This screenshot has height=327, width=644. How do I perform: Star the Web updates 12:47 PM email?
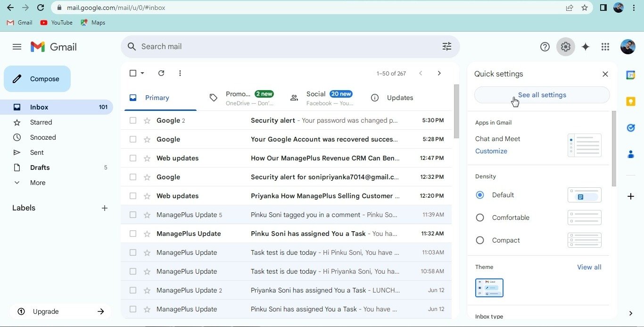click(147, 158)
